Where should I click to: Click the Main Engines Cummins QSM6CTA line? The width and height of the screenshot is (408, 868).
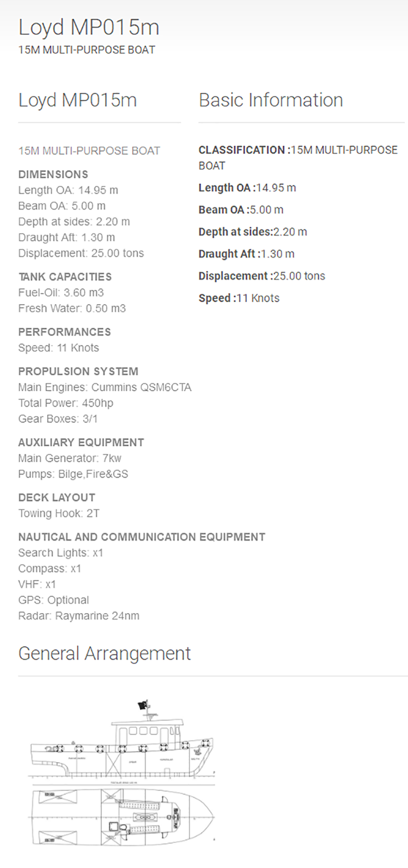(x=105, y=387)
